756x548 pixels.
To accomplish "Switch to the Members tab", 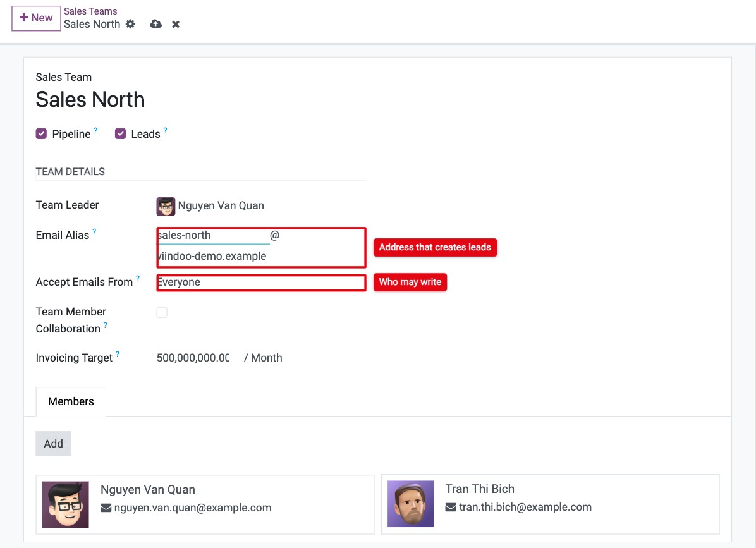I will pos(71,401).
